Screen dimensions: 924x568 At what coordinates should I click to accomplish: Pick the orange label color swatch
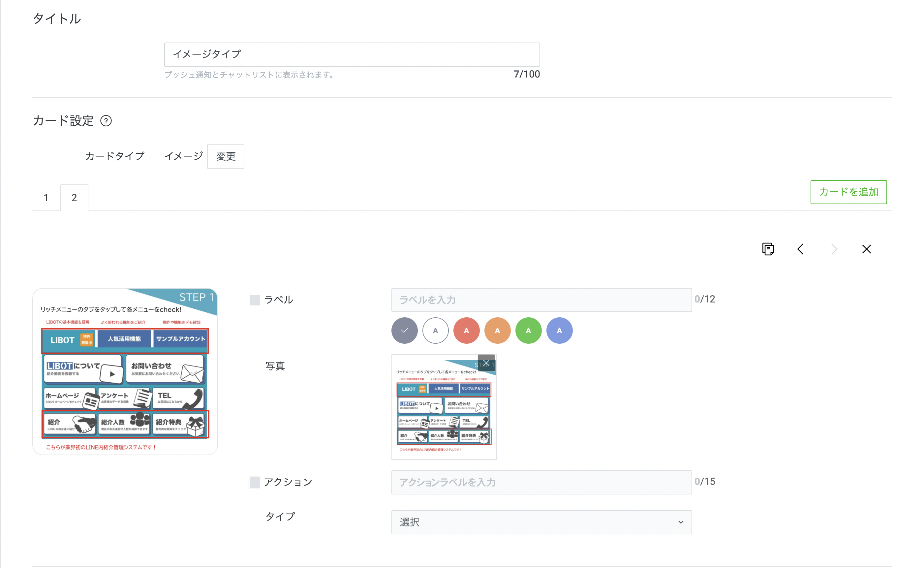point(498,331)
